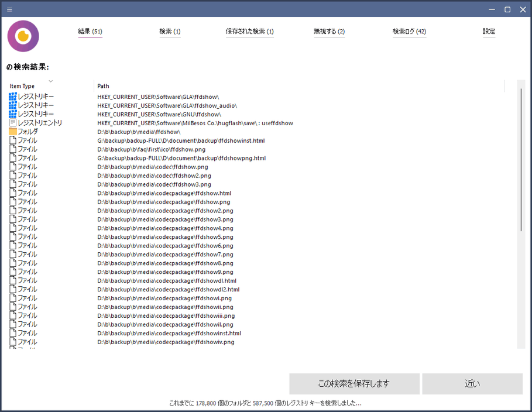Select path codecpackage\ffdshowii.png
This screenshot has height=412, width=532.
[x=165, y=307]
